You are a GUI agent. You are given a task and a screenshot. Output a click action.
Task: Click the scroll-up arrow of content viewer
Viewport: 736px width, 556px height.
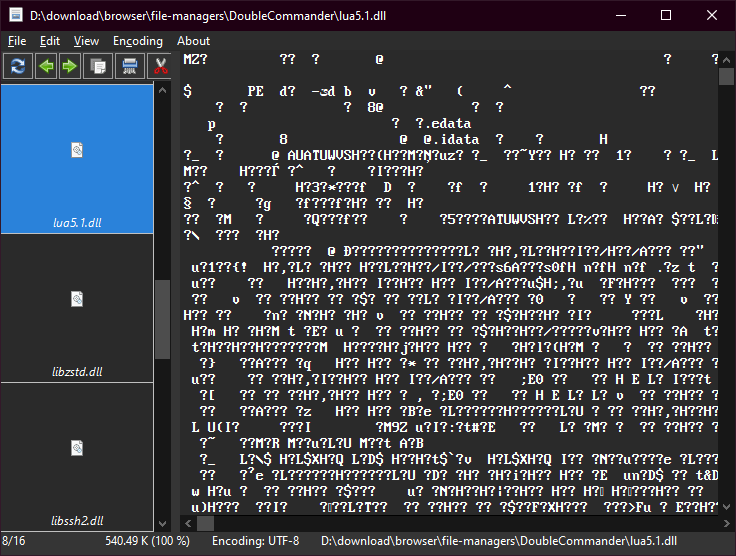[727, 58]
